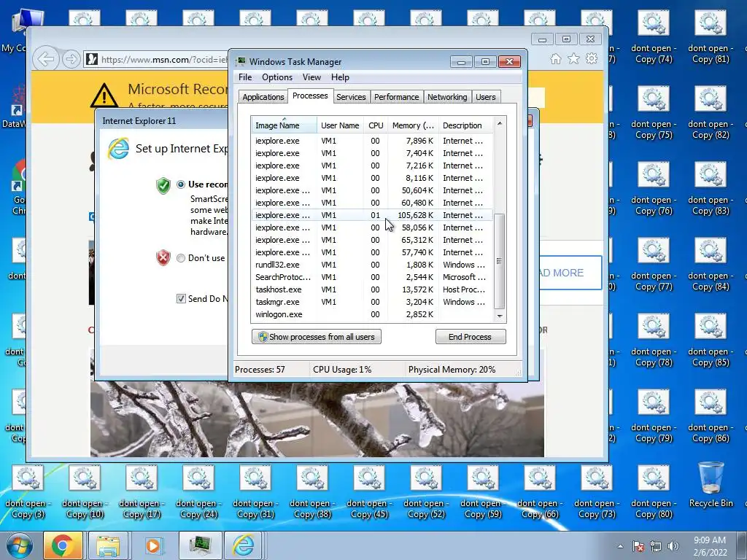Open the Windows Start menu orb
The height and width of the screenshot is (560, 747).
[x=20, y=545]
